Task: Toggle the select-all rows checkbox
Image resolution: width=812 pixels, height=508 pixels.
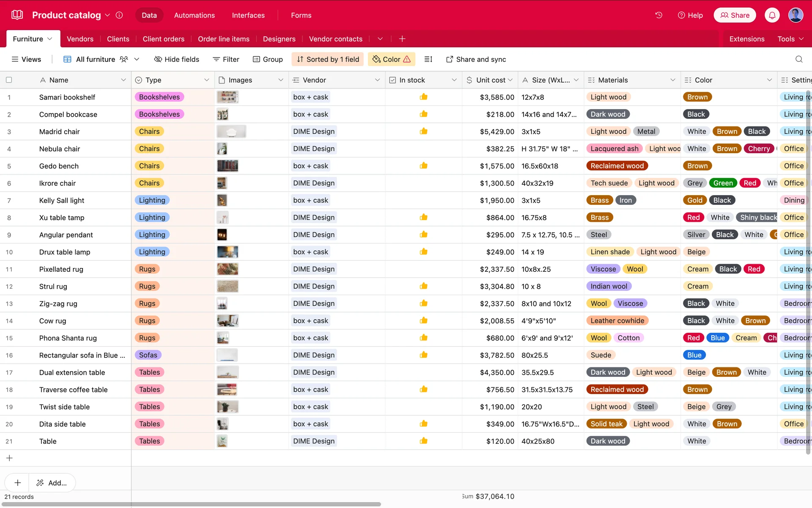Action: [9, 80]
